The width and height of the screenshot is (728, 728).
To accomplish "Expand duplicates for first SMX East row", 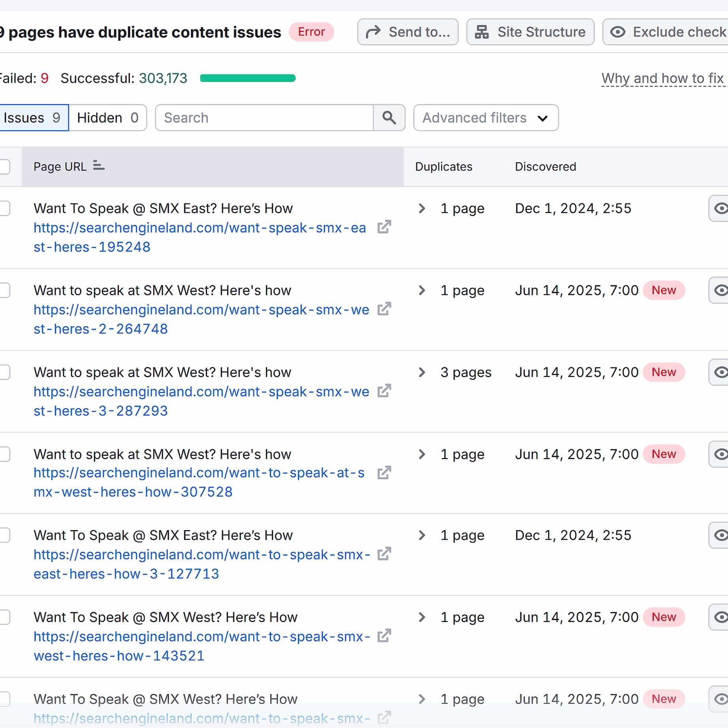I will pyautogui.click(x=422, y=208).
